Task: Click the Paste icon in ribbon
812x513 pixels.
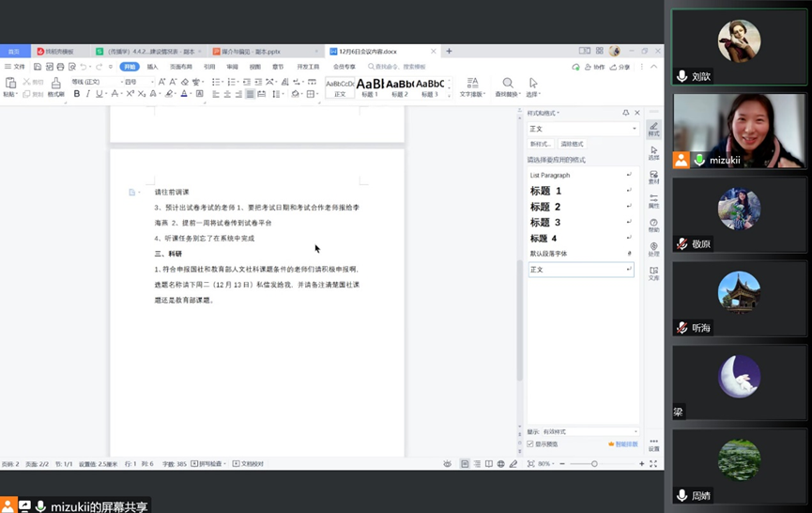Action: coord(10,83)
